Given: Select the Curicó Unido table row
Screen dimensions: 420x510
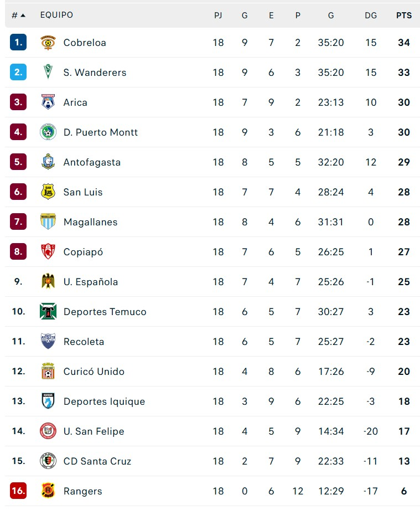Looking at the screenshot, I should [212, 372].
